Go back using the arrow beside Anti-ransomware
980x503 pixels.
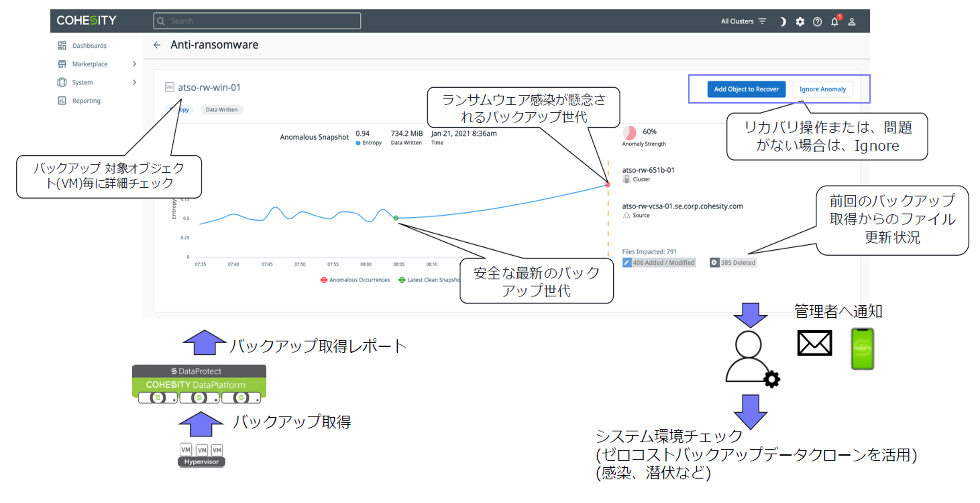[x=157, y=45]
